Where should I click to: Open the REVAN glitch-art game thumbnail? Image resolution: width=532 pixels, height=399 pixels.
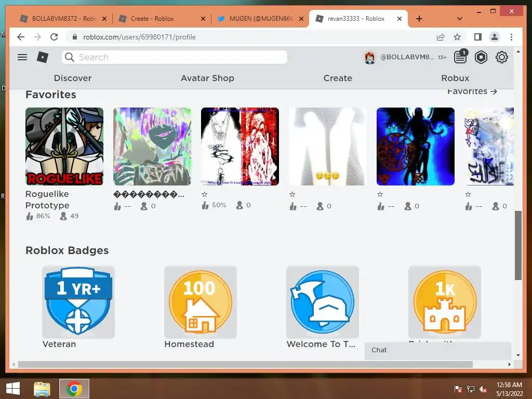pos(152,147)
